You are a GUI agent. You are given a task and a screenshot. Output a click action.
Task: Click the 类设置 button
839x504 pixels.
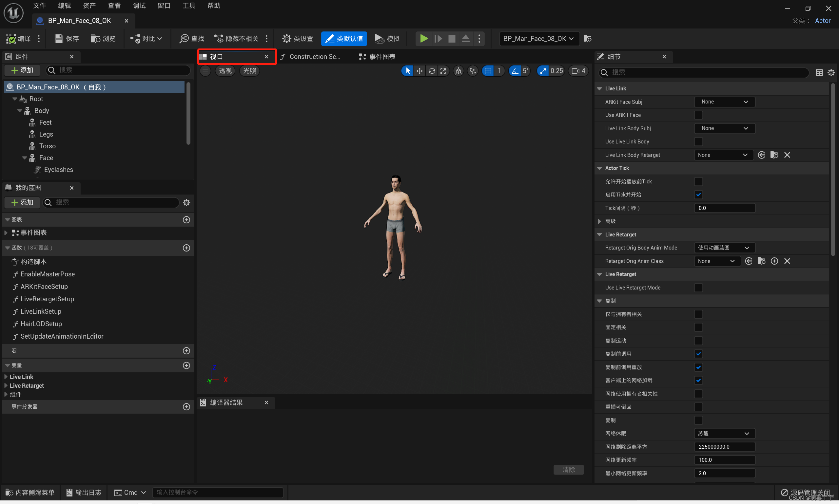point(297,38)
